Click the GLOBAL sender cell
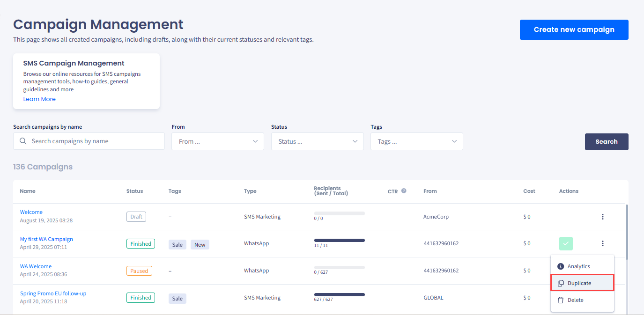Screen dimensions: 644x315 pyautogui.click(x=433, y=298)
